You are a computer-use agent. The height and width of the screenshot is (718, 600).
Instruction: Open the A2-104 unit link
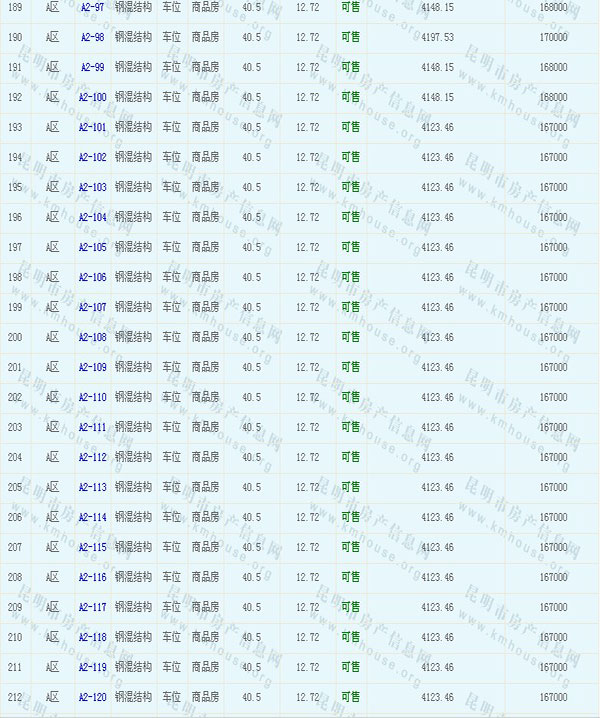[92, 217]
